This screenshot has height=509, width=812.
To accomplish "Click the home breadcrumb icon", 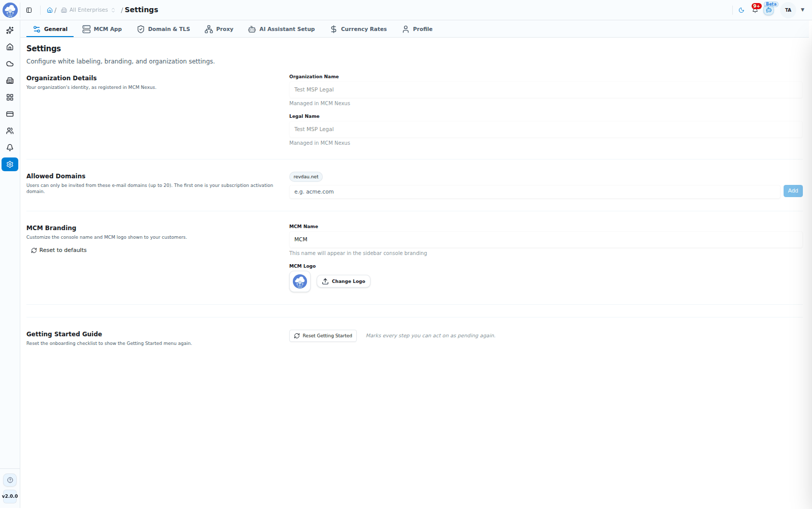I will coord(50,10).
